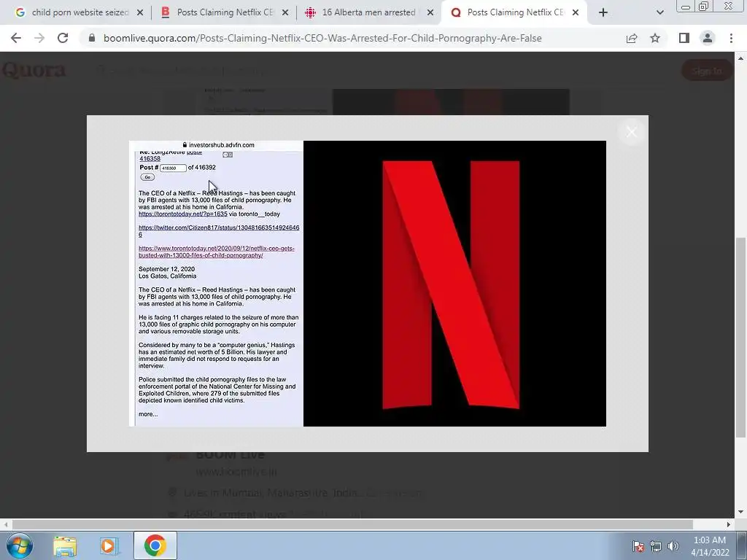This screenshot has height=560, width=747.
Task: Click the Sign In button
Action: 707,71
